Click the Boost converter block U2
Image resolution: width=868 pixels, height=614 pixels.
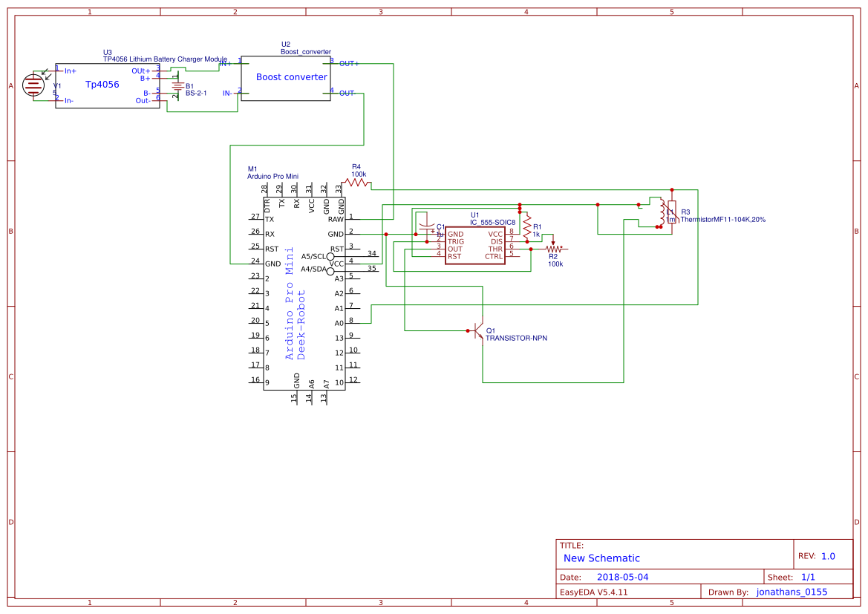point(290,77)
